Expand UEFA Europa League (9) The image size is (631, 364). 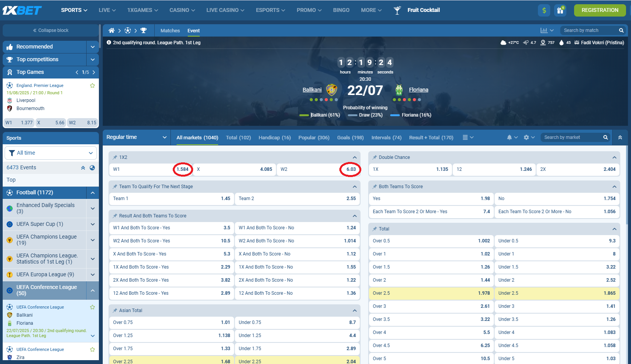point(93,275)
